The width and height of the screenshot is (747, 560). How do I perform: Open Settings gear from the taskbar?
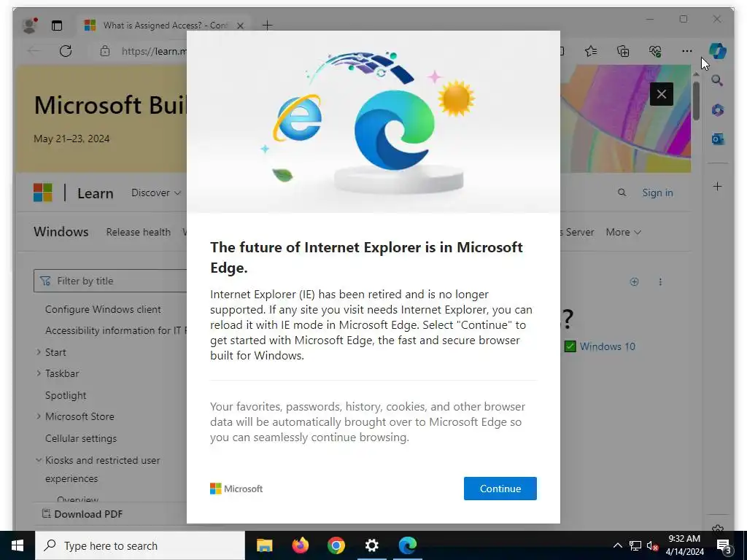371,545
